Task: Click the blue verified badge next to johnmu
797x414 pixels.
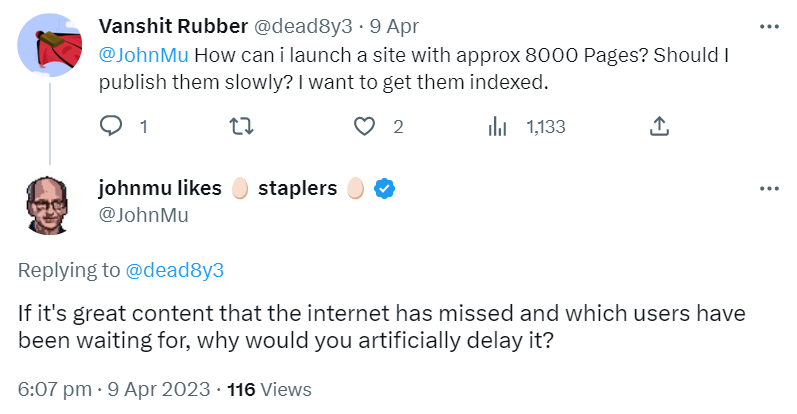Action: pos(383,189)
